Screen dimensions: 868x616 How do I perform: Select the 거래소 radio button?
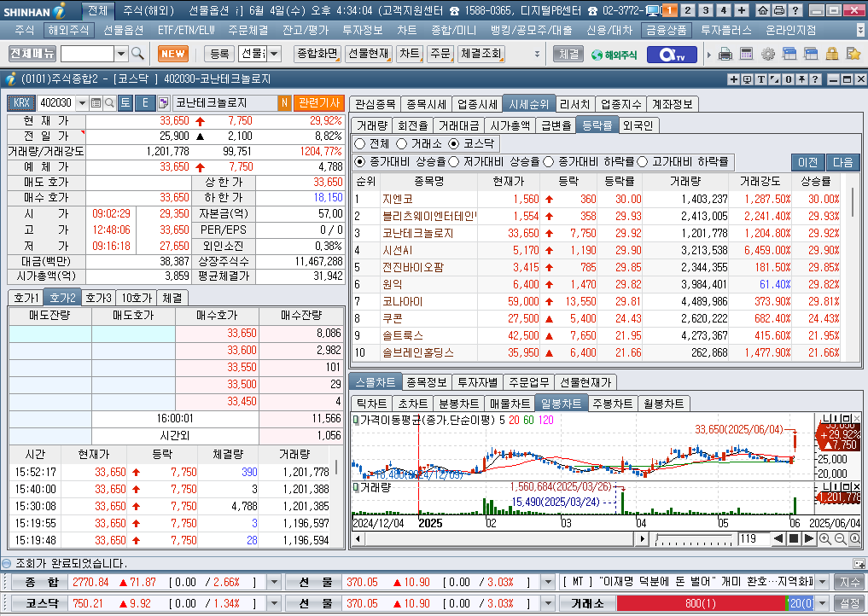tap(403, 144)
